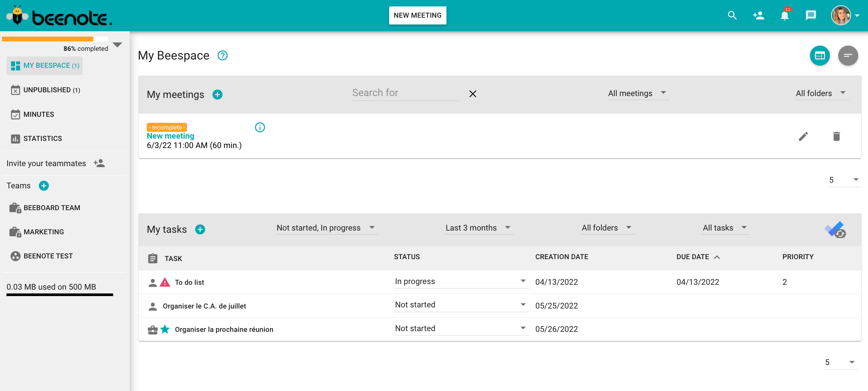Click the Search for input field

pyautogui.click(x=405, y=93)
